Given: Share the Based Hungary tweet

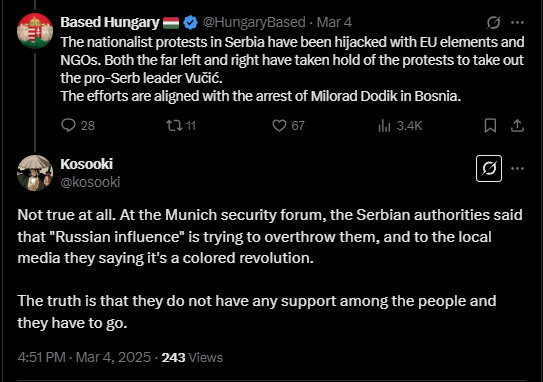Looking at the screenshot, I should pyautogui.click(x=517, y=125).
